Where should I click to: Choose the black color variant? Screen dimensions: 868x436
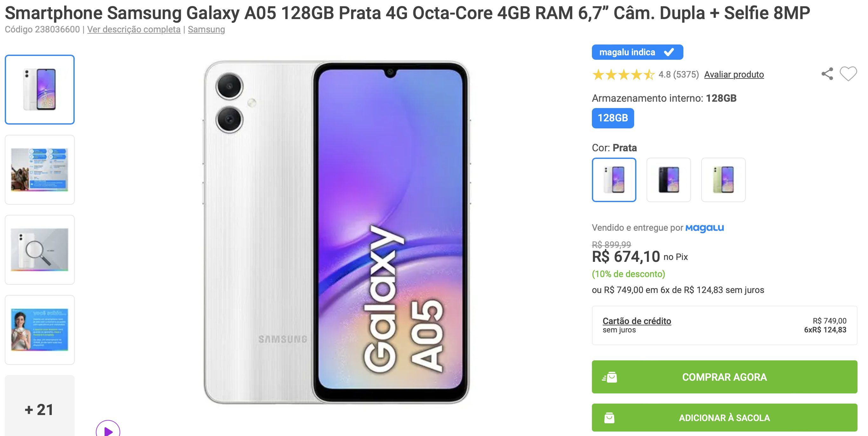(668, 180)
